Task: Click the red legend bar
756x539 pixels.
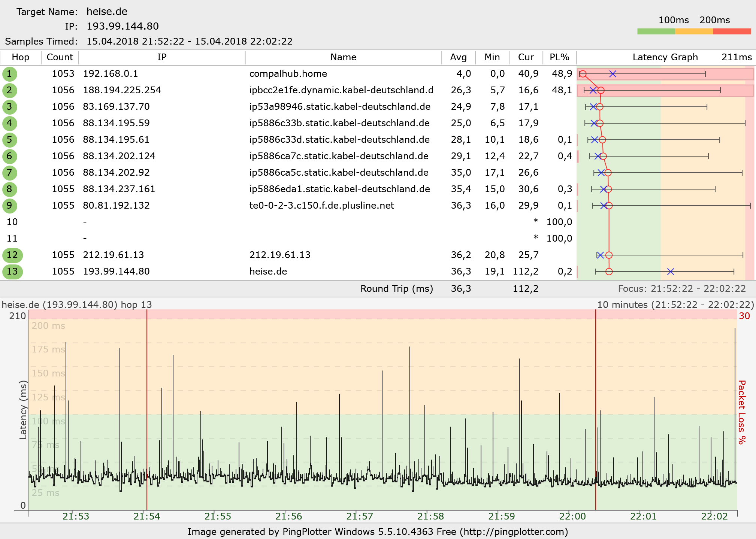Action: (732, 31)
